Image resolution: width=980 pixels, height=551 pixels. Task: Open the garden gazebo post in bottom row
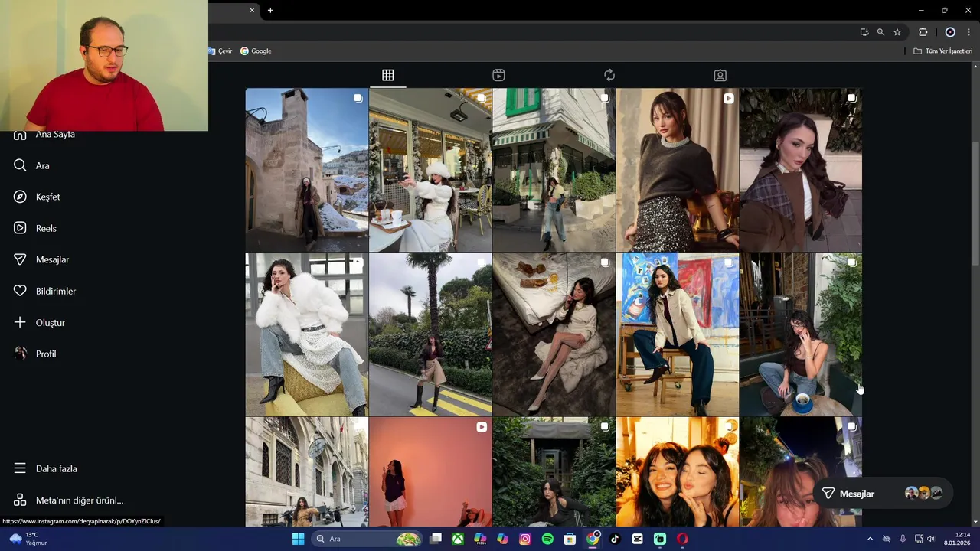pos(554,471)
